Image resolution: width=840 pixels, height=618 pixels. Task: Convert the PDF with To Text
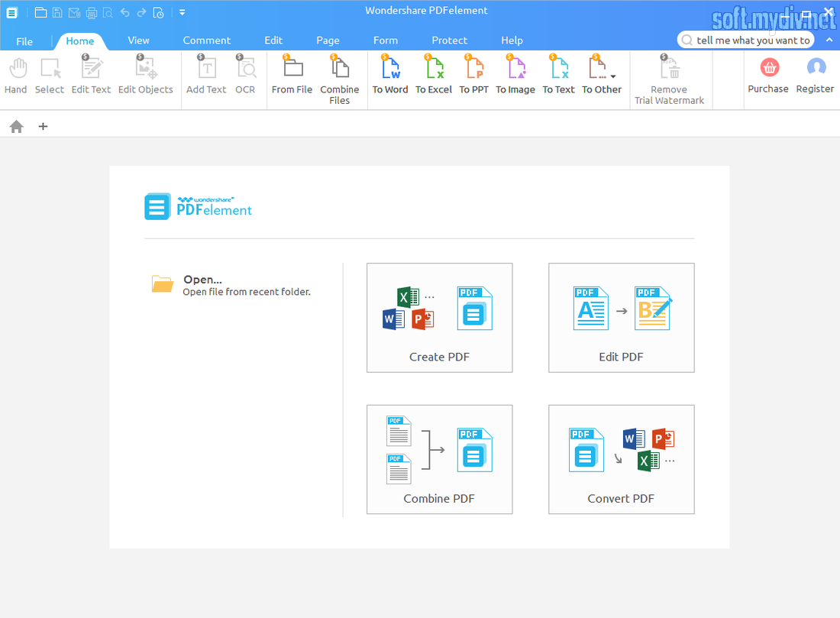tap(559, 76)
